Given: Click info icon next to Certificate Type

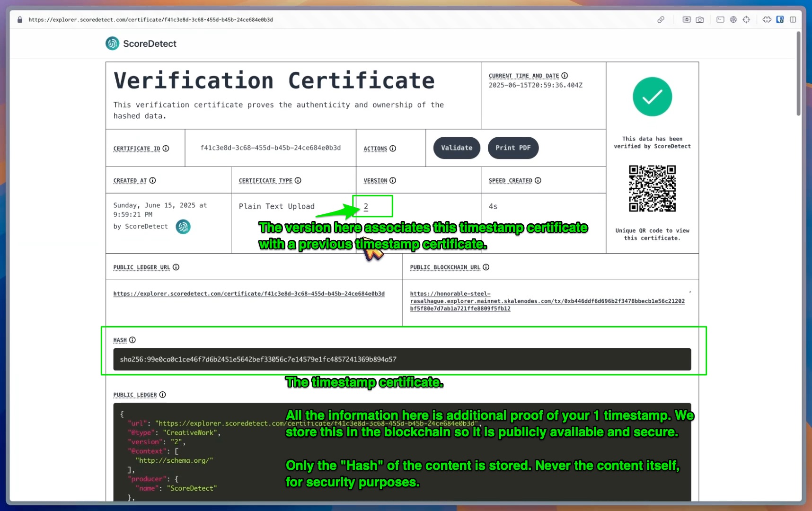Looking at the screenshot, I should click(298, 180).
